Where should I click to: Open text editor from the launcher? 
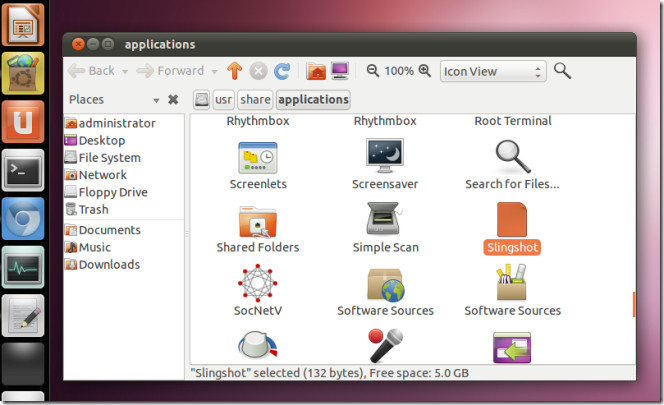(x=23, y=316)
